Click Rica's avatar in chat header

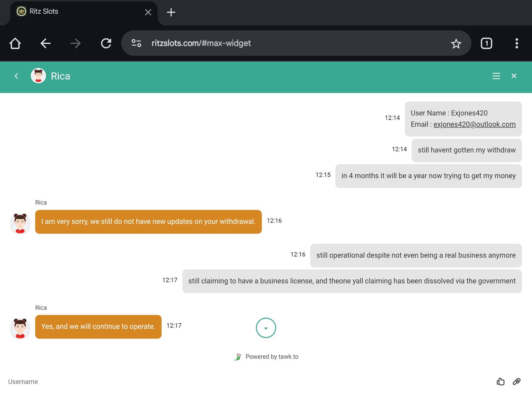tap(38, 76)
